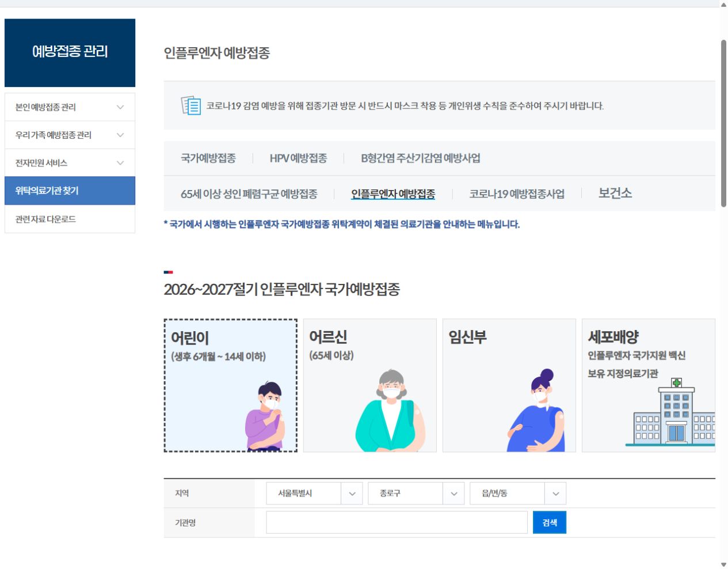Click the blue note about 위탁계약 의료기관
This screenshot has width=728, height=569.
(342, 224)
